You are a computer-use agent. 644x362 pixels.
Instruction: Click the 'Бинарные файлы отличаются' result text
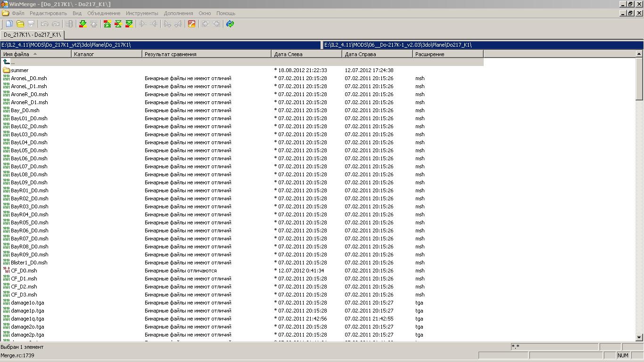point(181,271)
